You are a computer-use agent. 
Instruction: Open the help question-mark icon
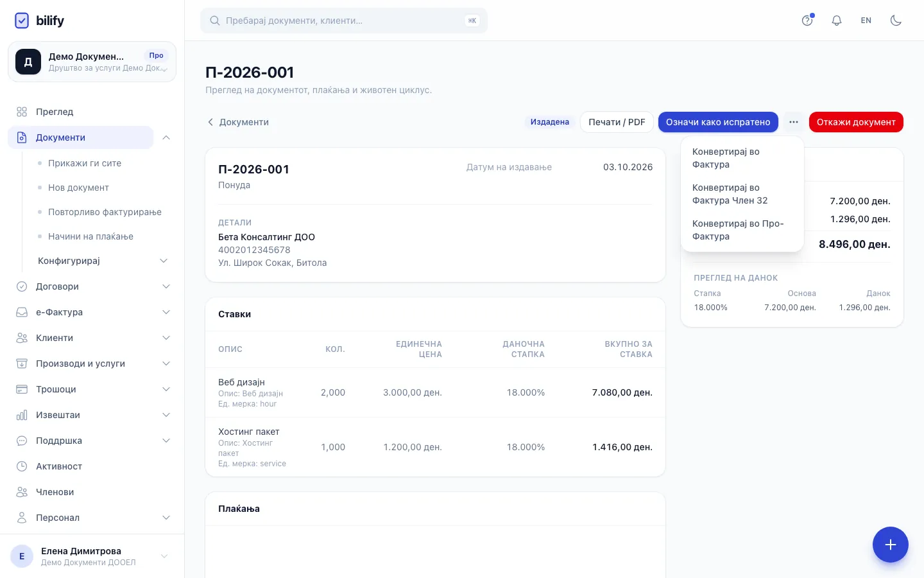[807, 21]
